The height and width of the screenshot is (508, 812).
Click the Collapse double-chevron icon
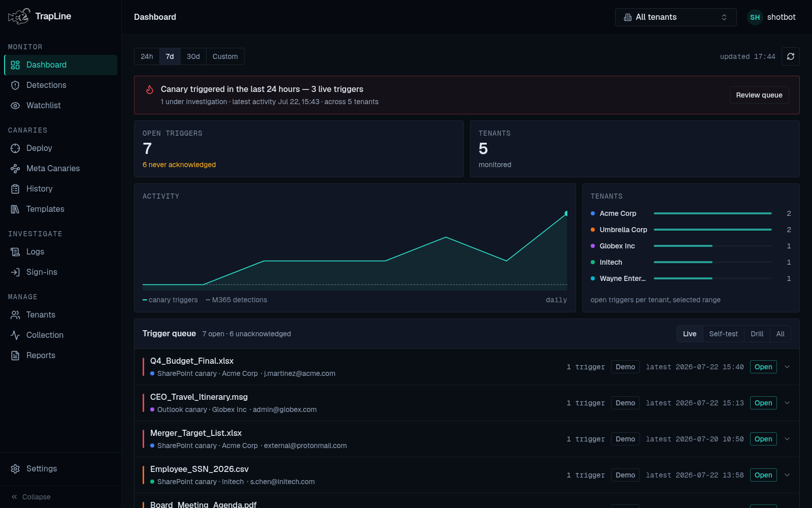[14, 497]
